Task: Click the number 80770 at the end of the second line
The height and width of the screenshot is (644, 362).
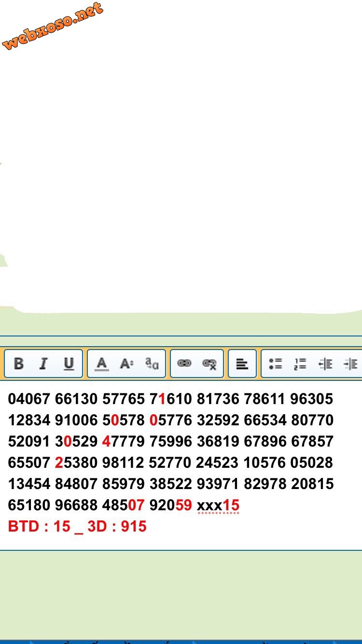Action: 312,420
